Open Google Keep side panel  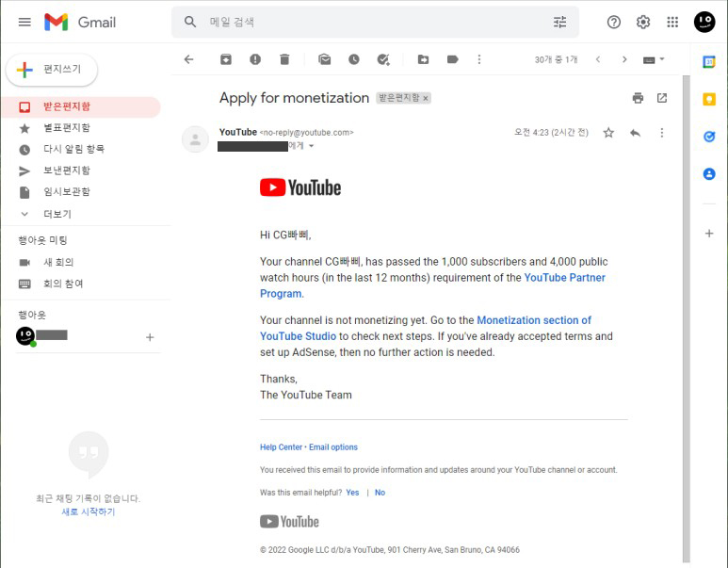click(708, 99)
